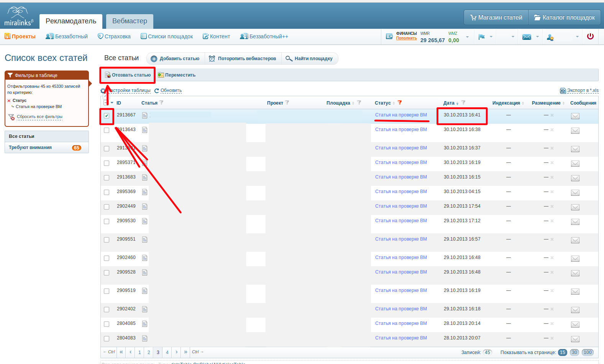Screen dimensions: 604x364
Task: Open document icon for article 2895369
Action: tap(144, 192)
